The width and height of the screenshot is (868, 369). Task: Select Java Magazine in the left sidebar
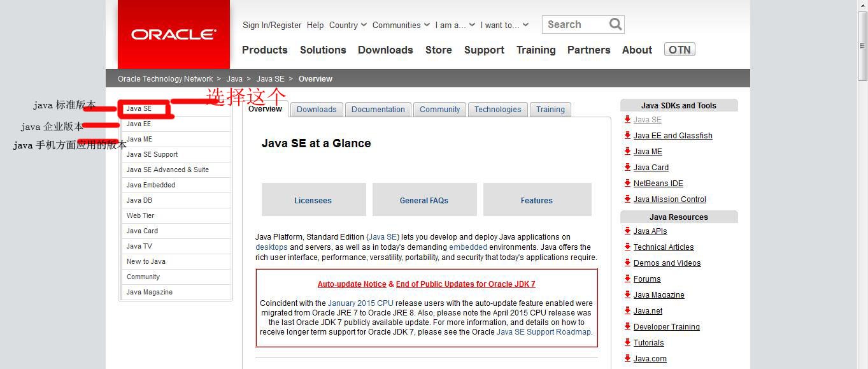(149, 292)
